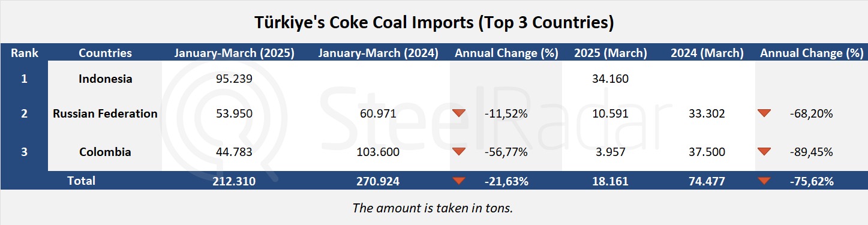Click the table title Türkiye's Coke Coal Imports
The height and width of the screenshot is (225, 868).
click(434, 23)
